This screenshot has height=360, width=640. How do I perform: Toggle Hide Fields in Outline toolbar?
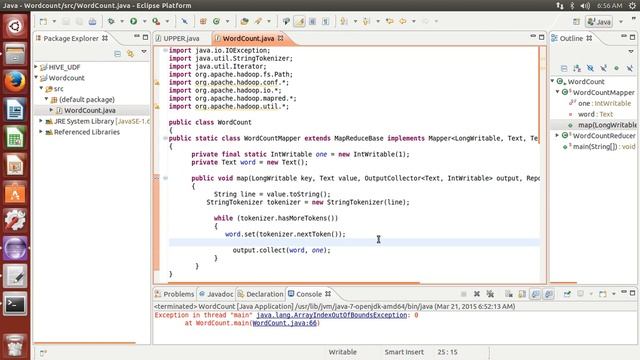click(x=590, y=68)
